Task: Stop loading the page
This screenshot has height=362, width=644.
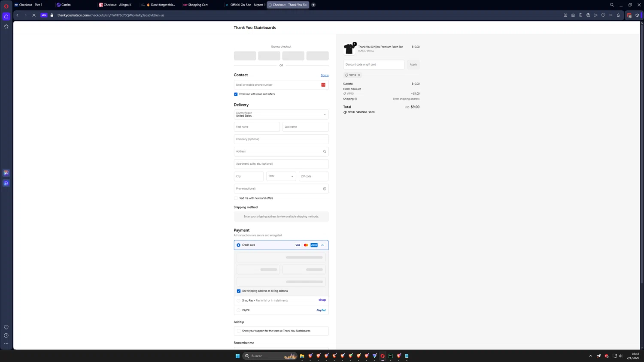Action: click(x=33, y=15)
